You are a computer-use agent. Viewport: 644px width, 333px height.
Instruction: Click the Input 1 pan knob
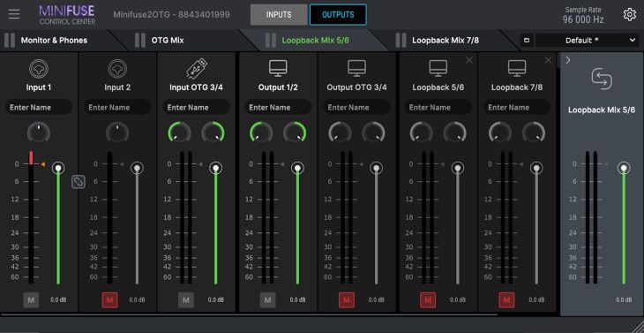(x=39, y=132)
